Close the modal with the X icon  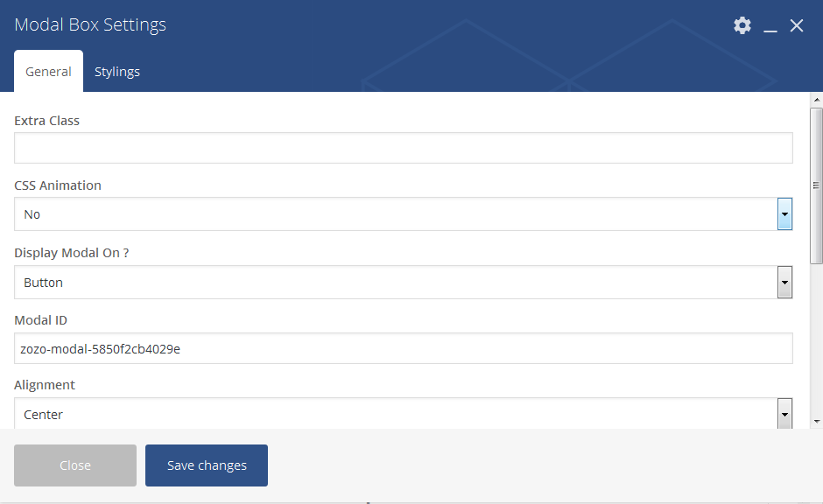click(x=797, y=25)
